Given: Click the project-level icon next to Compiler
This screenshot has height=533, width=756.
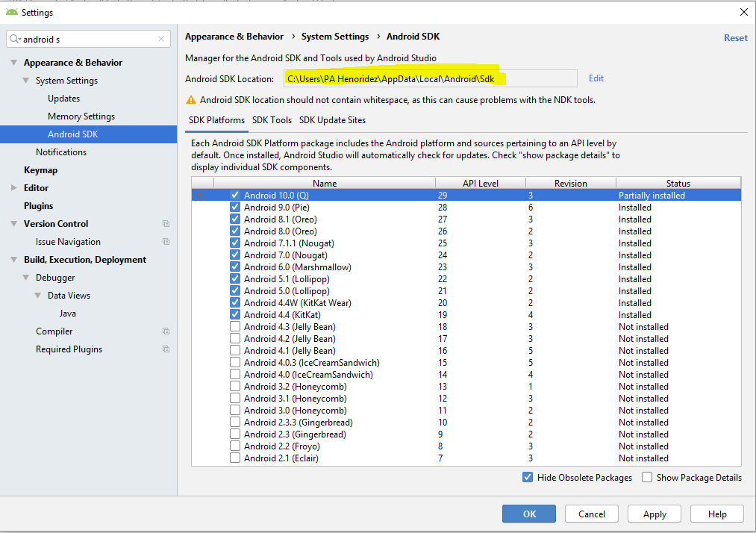Looking at the screenshot, I should click(x=166, y=331).
